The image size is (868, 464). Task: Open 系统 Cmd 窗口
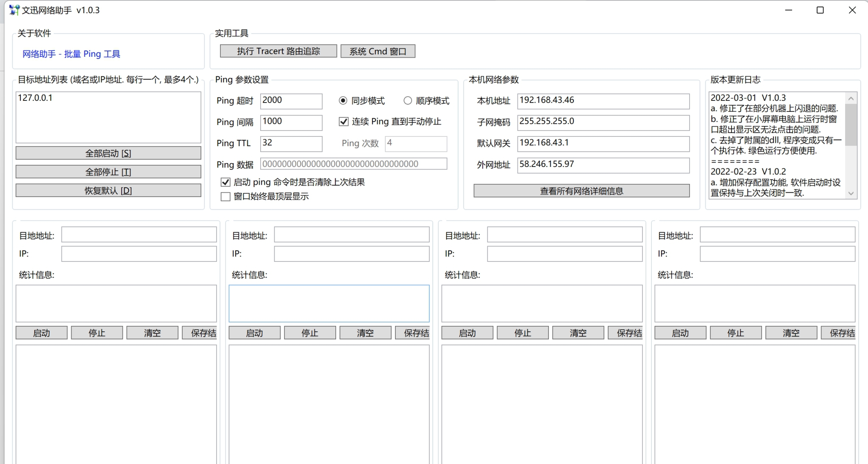pos(378,51)
